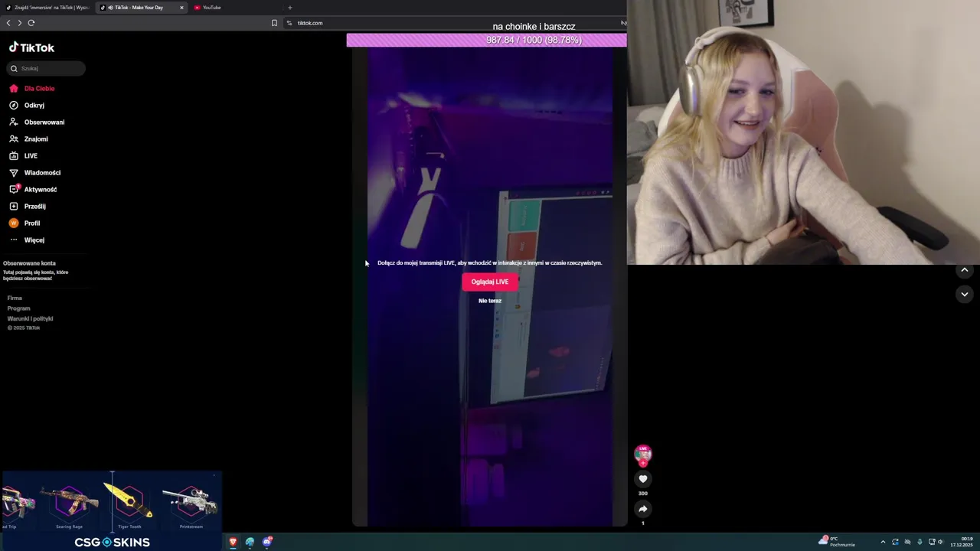Click the CSG-SKINS logo
Screen dimensions: 980x551
[112, 542]
